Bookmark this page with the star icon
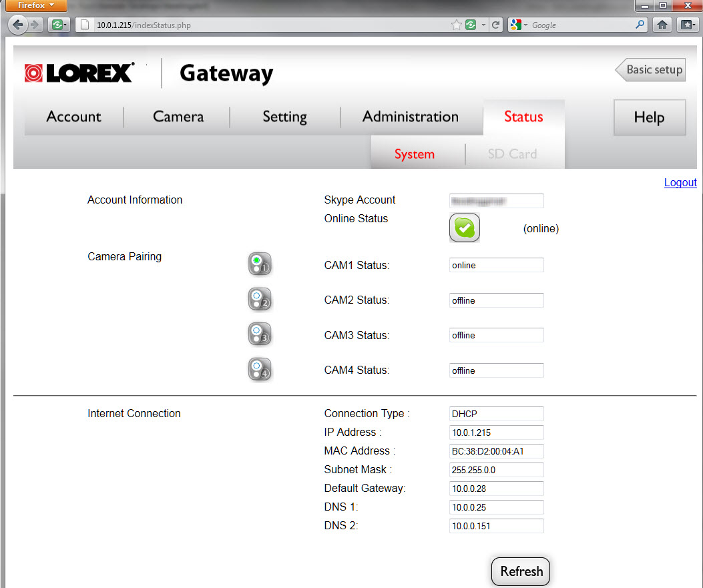This screenshot has height=588, width=703. coord(456,25)
